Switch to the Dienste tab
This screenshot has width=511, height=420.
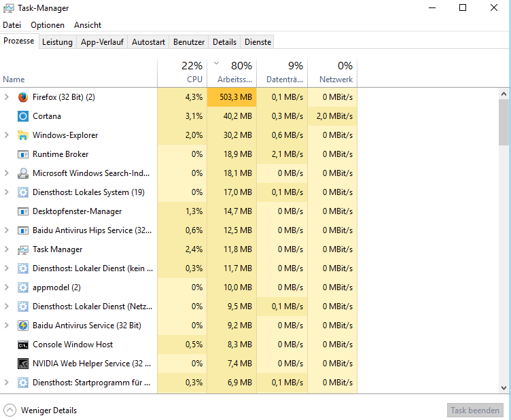258,42
